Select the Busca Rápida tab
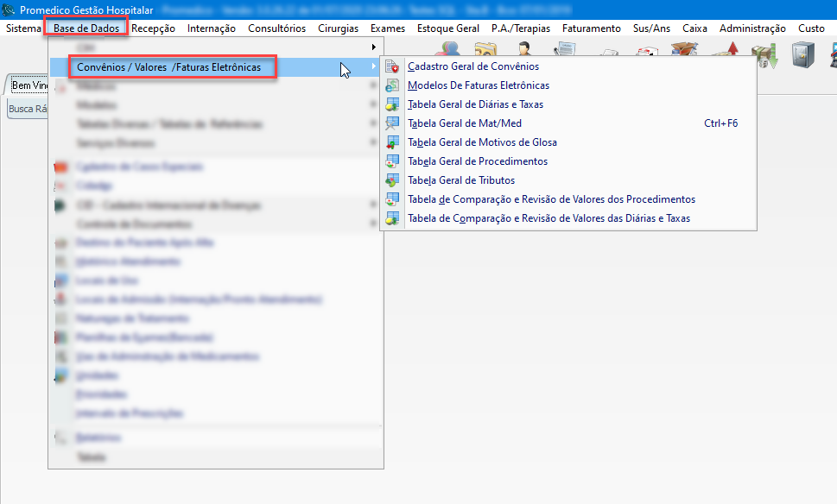This screenshot has width=837, height=504. (28, 109)
